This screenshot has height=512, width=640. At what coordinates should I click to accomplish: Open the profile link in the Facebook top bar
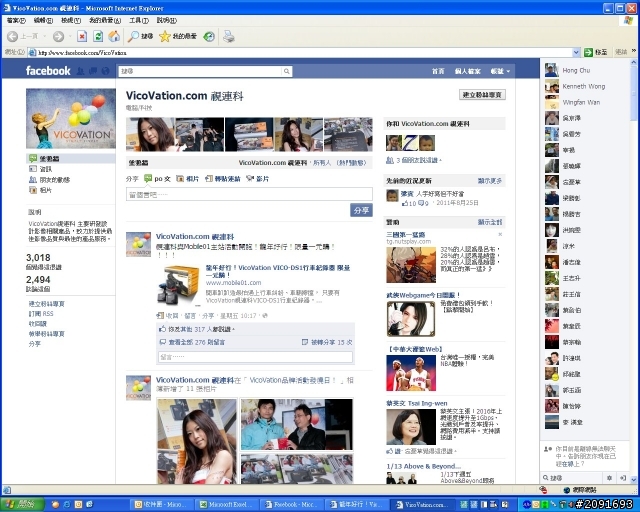click(x=468, y=71)
